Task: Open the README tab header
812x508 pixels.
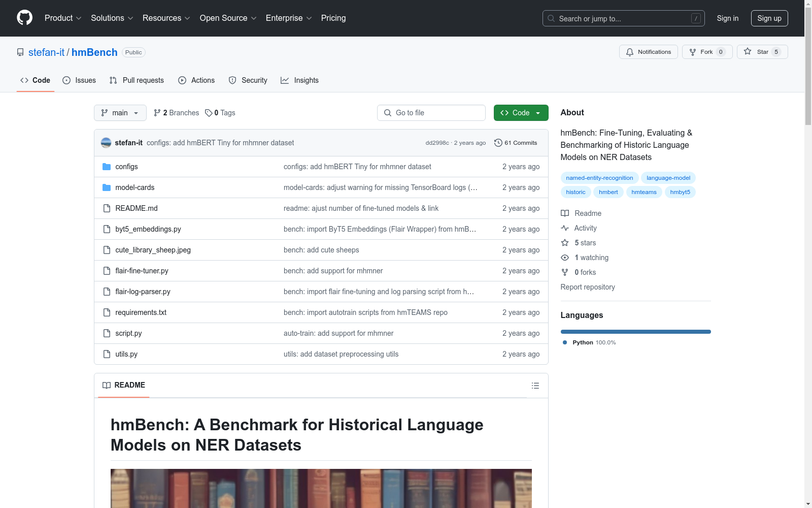Action: [x=124, y=385]
